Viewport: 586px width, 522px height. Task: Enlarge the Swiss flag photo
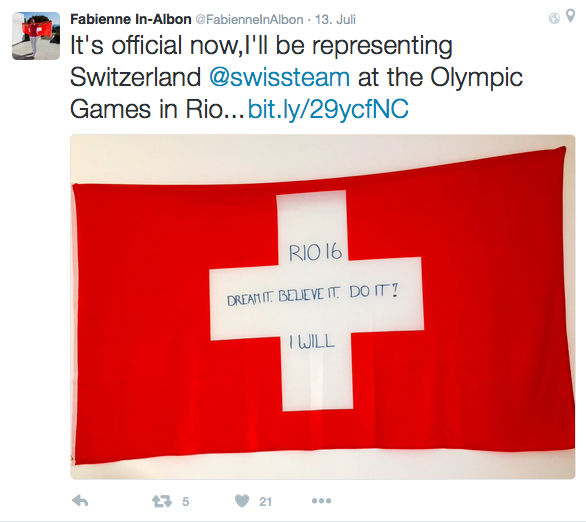tap(323, 307)
